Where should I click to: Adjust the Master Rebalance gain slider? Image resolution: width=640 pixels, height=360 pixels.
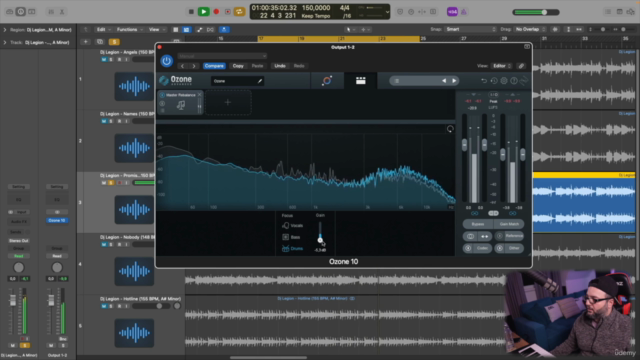pos(320,240)
